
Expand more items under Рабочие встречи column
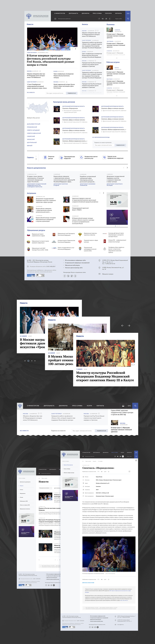click(x=117, y=96)
